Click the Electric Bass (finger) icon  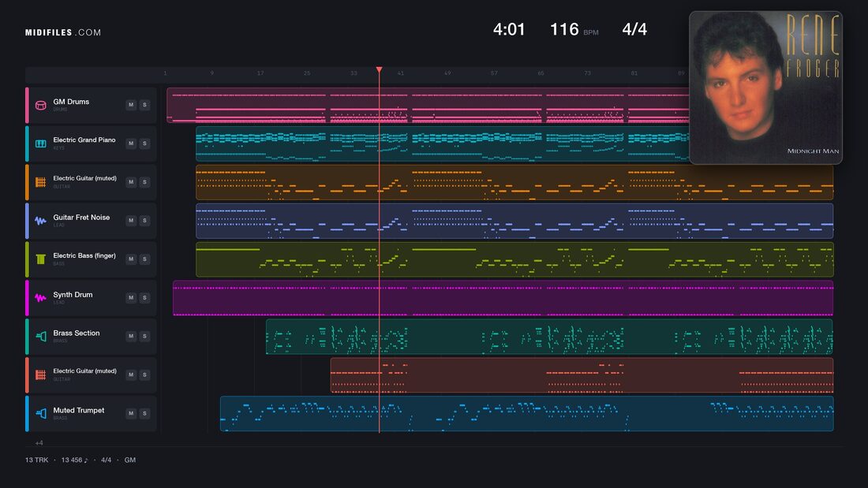pyautogui.click(x=40, y=259)
